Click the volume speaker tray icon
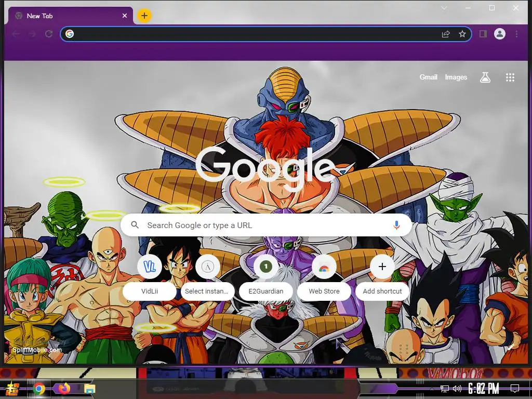 tap(457, 389)
